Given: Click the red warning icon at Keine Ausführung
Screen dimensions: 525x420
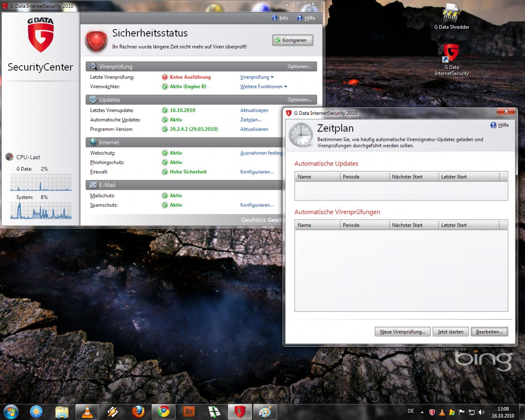Looking at the screenshot, I should click(x=165, y=77).
